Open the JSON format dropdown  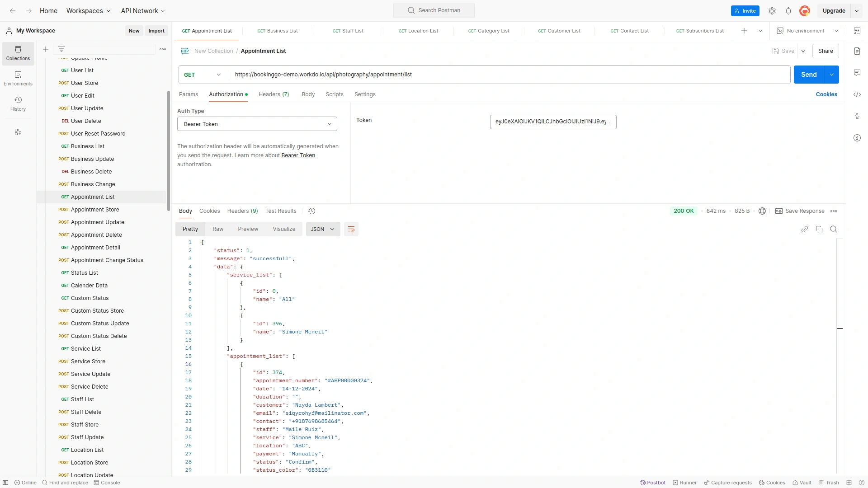click(322, 229)
